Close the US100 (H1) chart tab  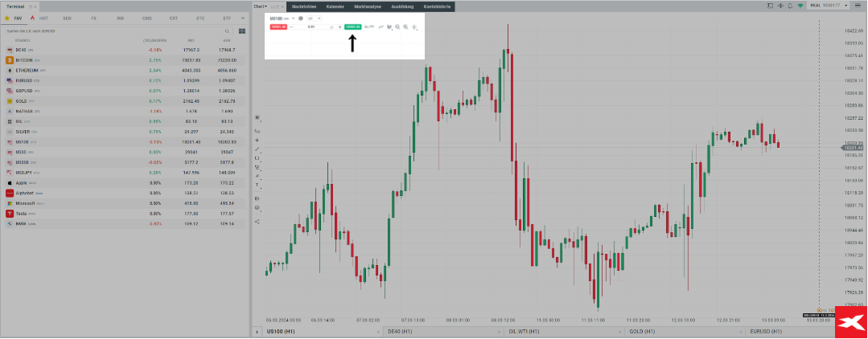378,332
